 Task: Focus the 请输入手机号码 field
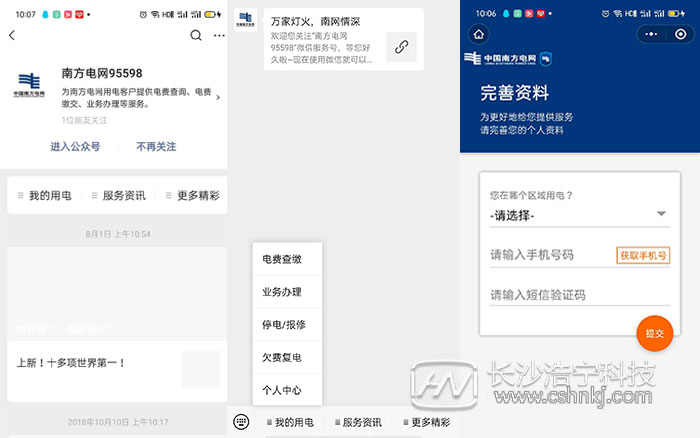click(552, 255)
